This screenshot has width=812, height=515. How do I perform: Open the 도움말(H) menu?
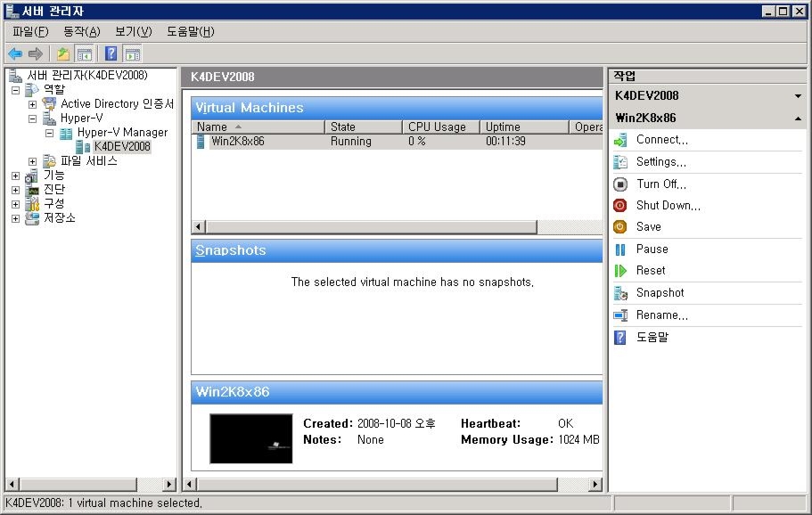click(190, 32)
